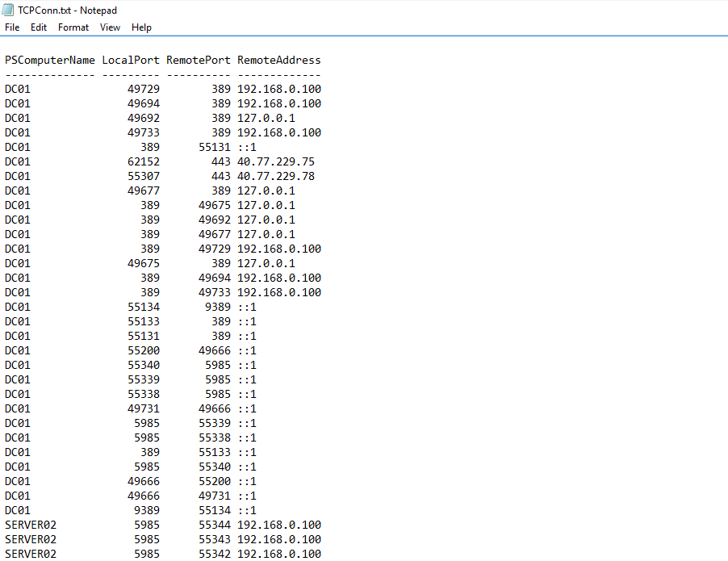Click local port value 55134
This screenshot has height=561, width=728.
click(x=144, y=307)
